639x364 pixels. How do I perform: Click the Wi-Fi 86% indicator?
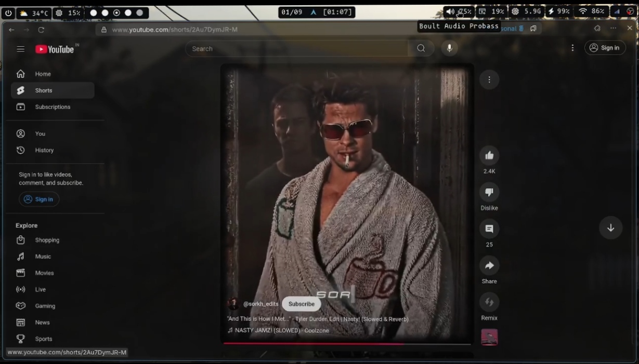591,11
